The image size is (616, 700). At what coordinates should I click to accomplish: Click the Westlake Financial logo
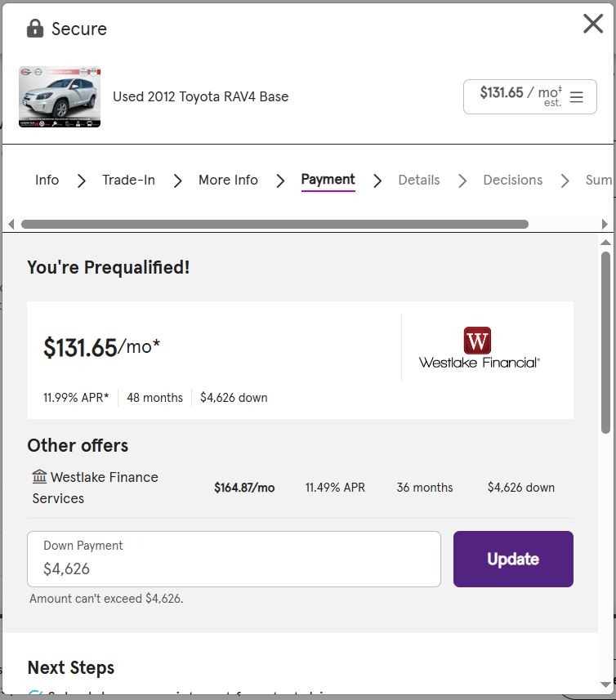tap(479, 347)
